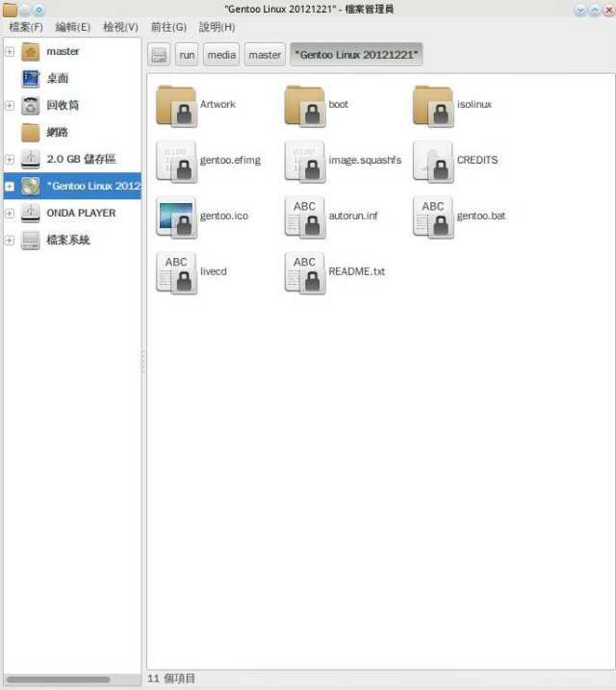
Task: Expand the Gentoo Linux disc tree node
Action: pos(10,186)
